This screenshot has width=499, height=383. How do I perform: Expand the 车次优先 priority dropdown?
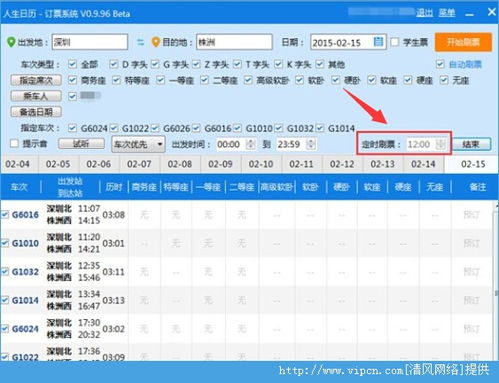tap(138, 144)
